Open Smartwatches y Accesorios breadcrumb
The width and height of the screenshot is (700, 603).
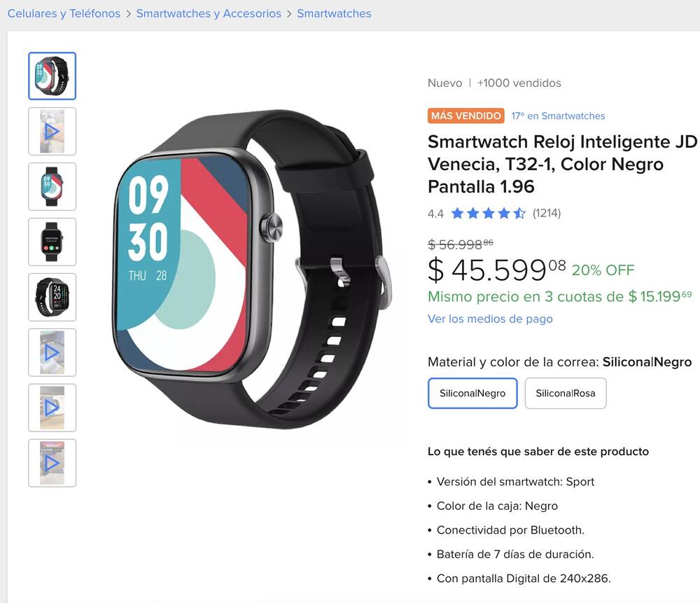click(x=209, y=13)
